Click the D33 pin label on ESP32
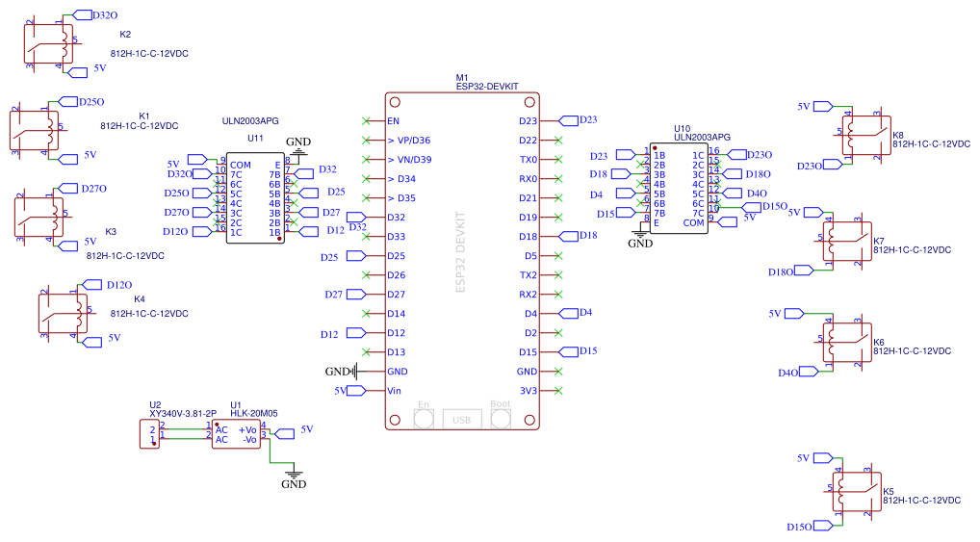This screenshot has height=542, width=980. coord(397,236)
